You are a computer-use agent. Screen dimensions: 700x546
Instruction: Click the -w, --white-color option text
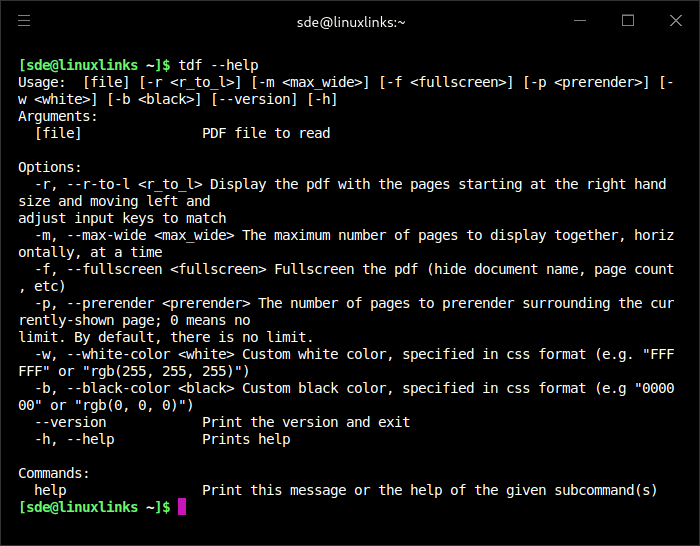click(x=98, y=354)
